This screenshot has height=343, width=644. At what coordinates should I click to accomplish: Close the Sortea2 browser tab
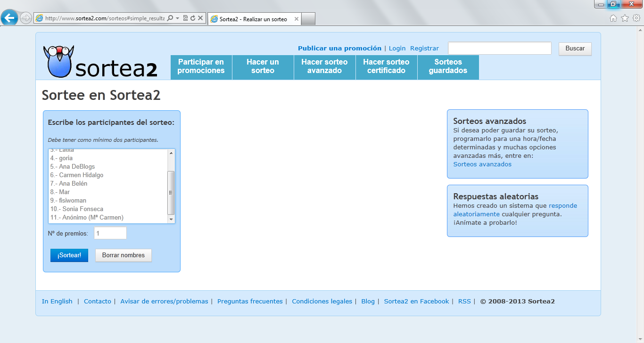[296, 19]
